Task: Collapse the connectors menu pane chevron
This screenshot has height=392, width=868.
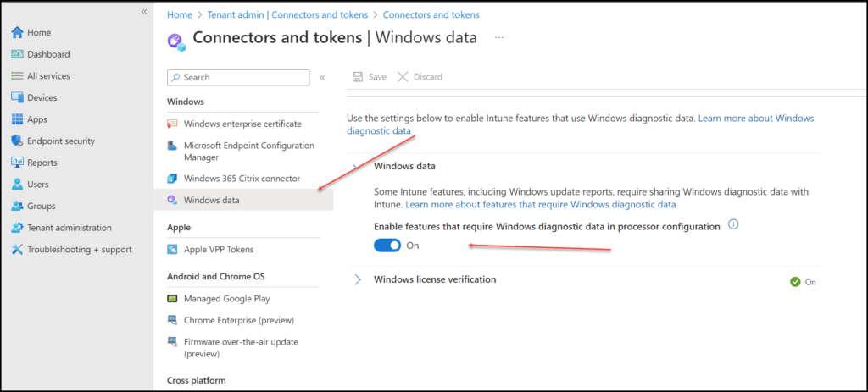Action: [x=322, y=78]
